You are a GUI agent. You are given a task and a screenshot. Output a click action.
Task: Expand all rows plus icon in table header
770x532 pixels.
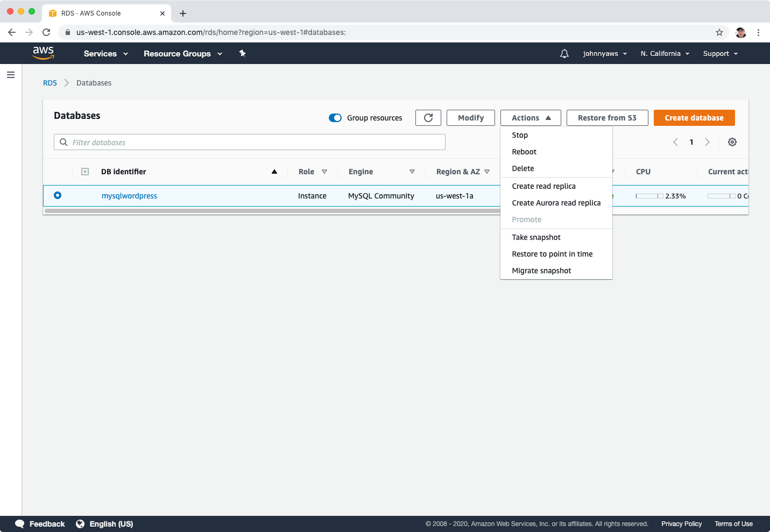pyautogui.click(x=84, y=172)
